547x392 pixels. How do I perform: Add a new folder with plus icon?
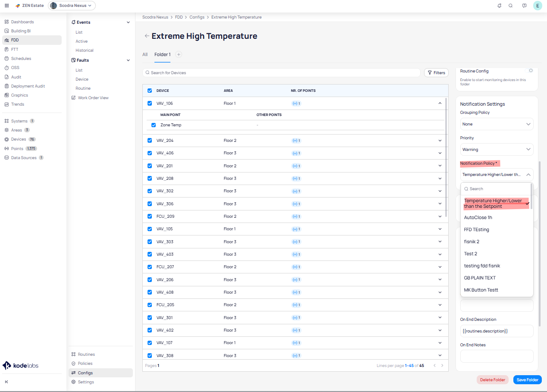(179, 54)
